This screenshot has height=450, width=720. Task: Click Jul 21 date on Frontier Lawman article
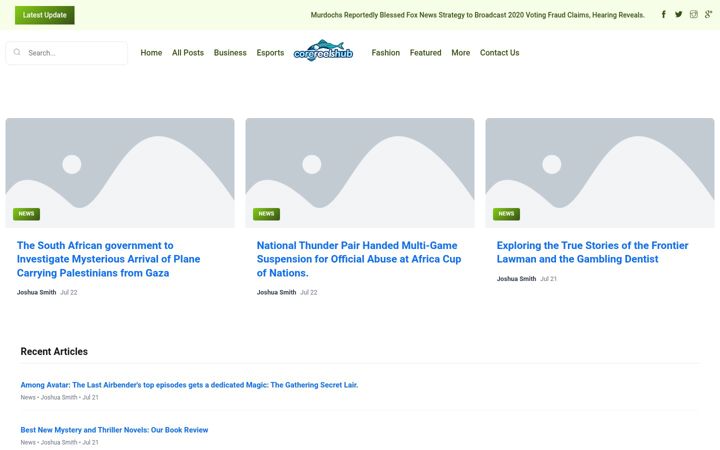tap(548, 279)
